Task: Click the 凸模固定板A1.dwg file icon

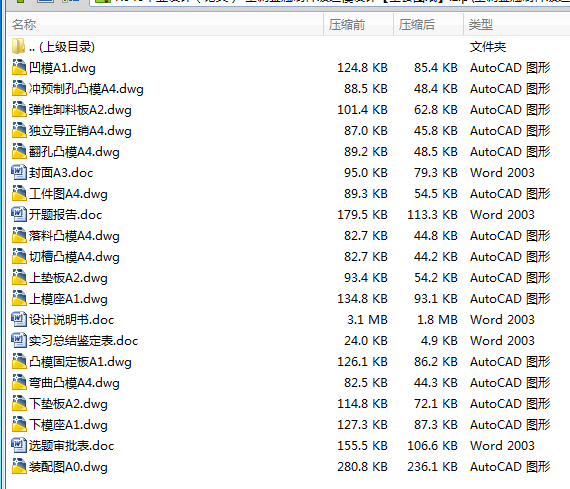Action: 19,362
